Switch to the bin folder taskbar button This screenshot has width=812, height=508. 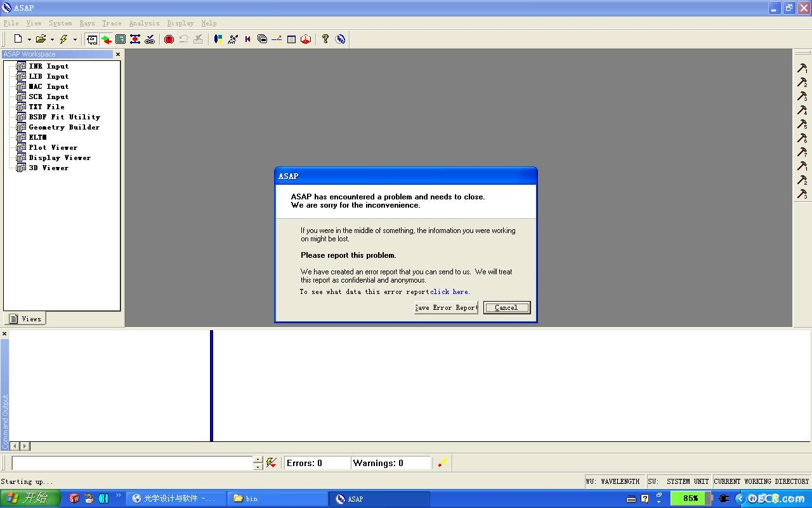pyautogui.click(x=278, y=498)
